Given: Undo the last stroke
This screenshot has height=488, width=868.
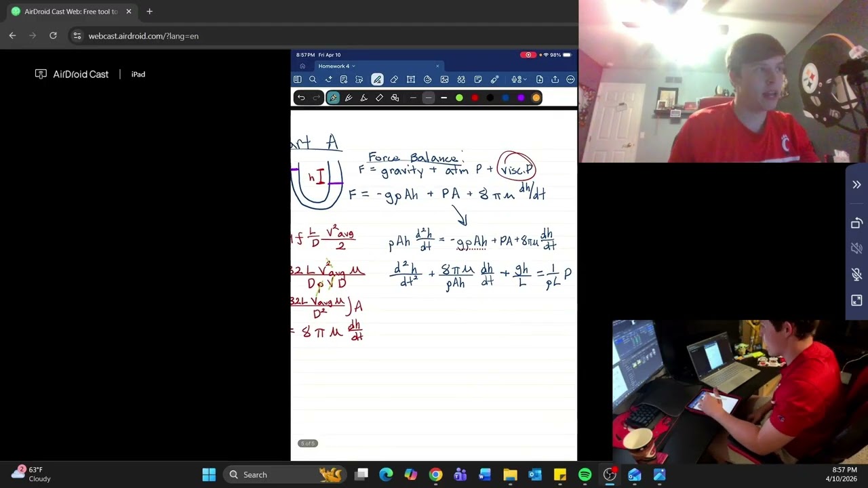Looking at the screenshot, I should click(x=301, y=98).
